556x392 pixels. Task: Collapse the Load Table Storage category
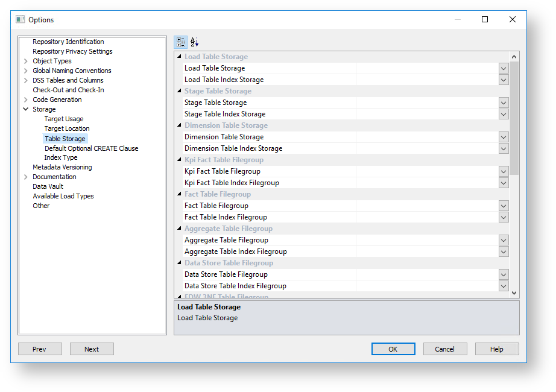point(179,57)
